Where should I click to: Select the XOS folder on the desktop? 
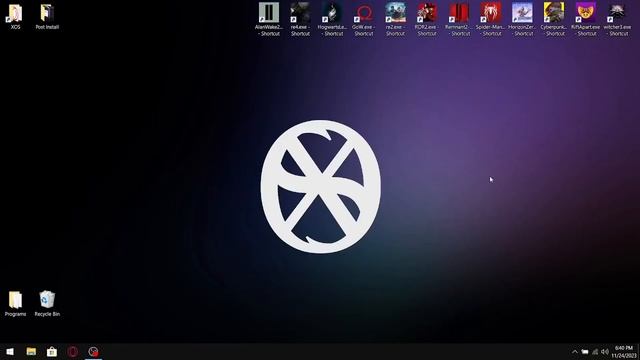click(15, 17)
